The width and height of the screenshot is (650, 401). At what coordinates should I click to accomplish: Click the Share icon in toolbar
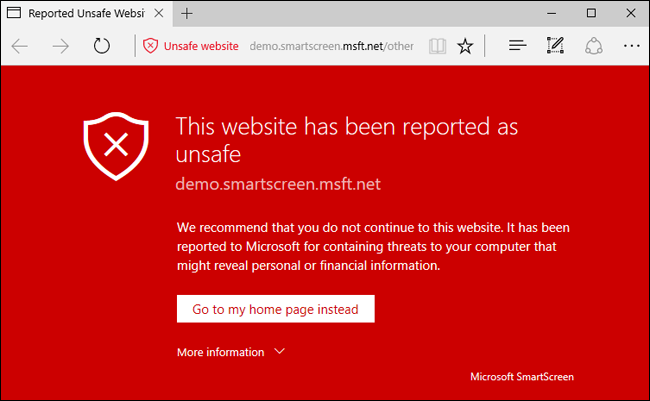(x=593, y=46)
